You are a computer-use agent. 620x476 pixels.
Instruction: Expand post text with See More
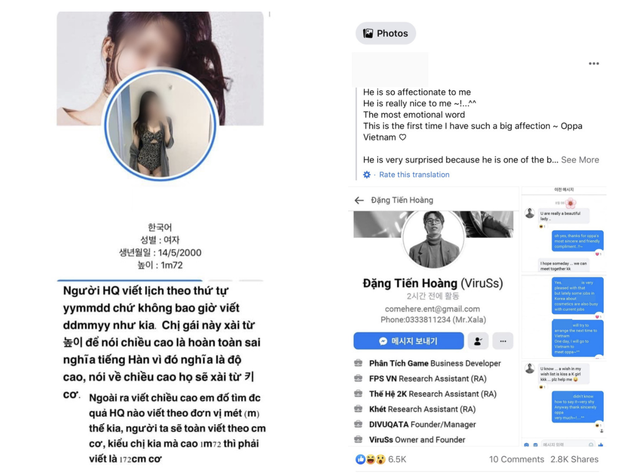580,160
